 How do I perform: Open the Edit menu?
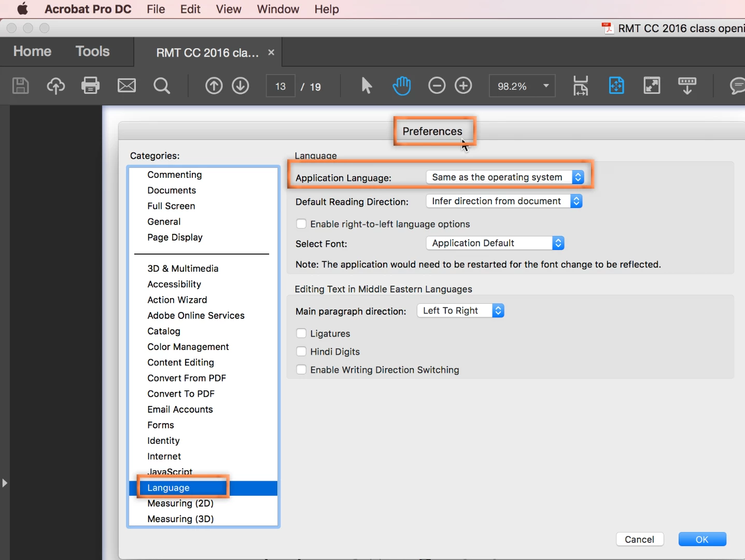click(x=190, y=9)
